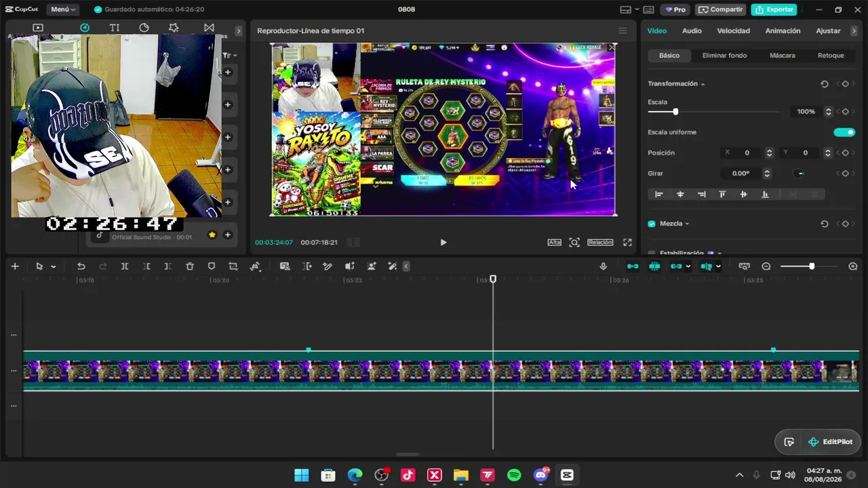Add a marker with the shield marker icon
Viewport: 868px width, 488px height.
click(212, 266)
